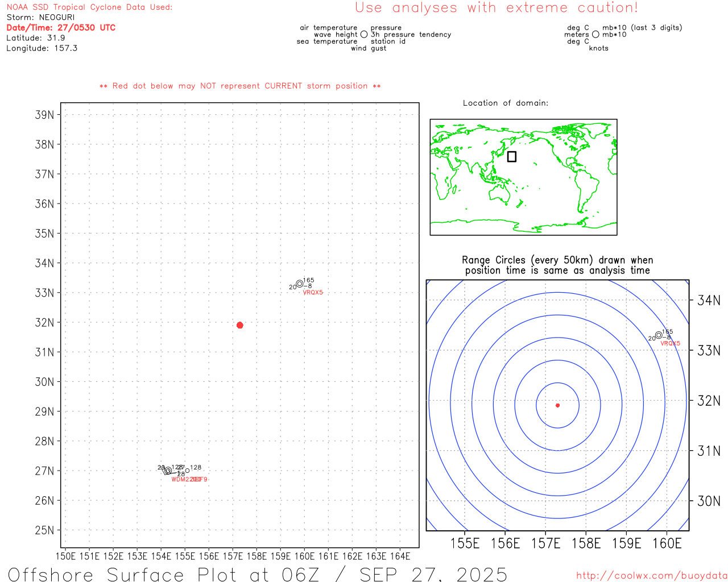Click the 'wind gust' legend label

coord(369,48)
